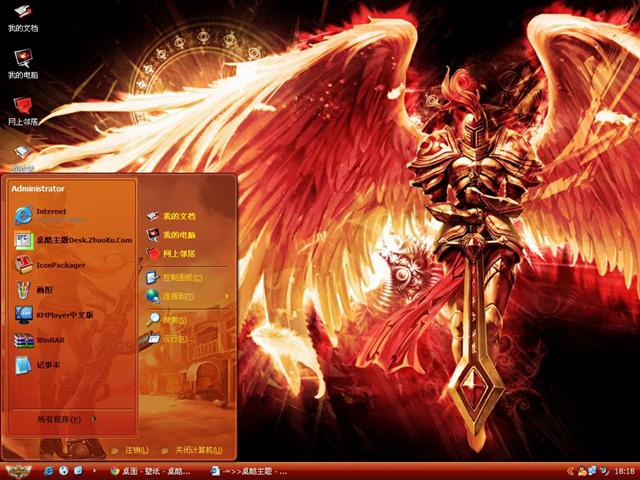Select 我的文档 in Start menu right column
Screen dimensions: 640x480
[171, 216]
